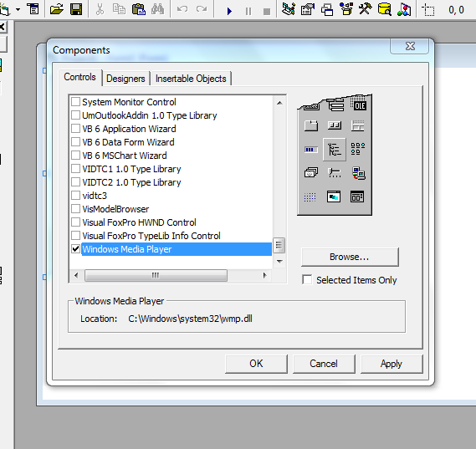
Task: Select the vidtc3 list entry
Action: [95, 196]
